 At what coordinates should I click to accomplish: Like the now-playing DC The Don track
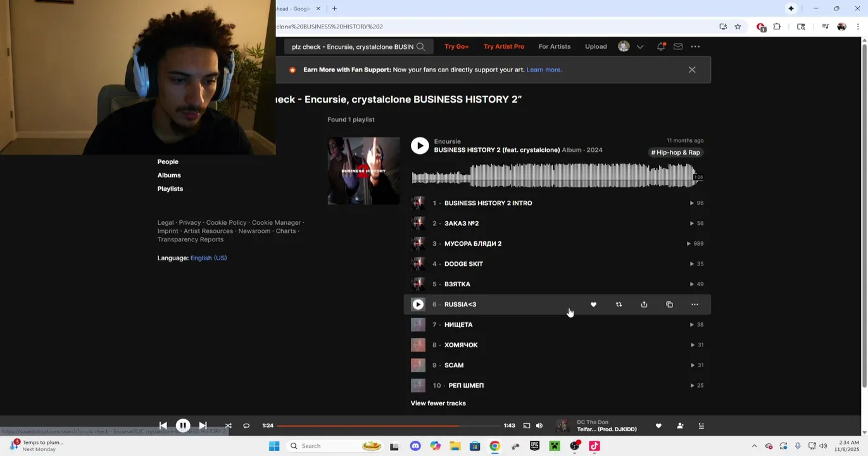click(x=658, y=426)
